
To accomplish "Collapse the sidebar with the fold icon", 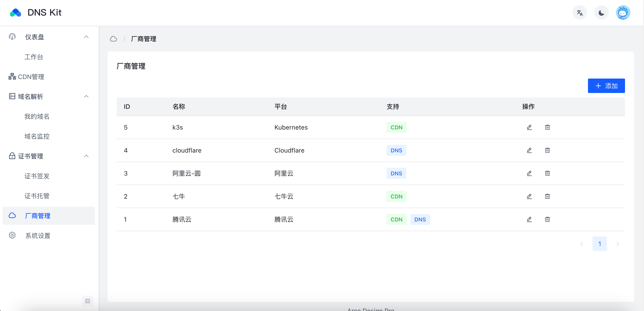I will point(87,301).
